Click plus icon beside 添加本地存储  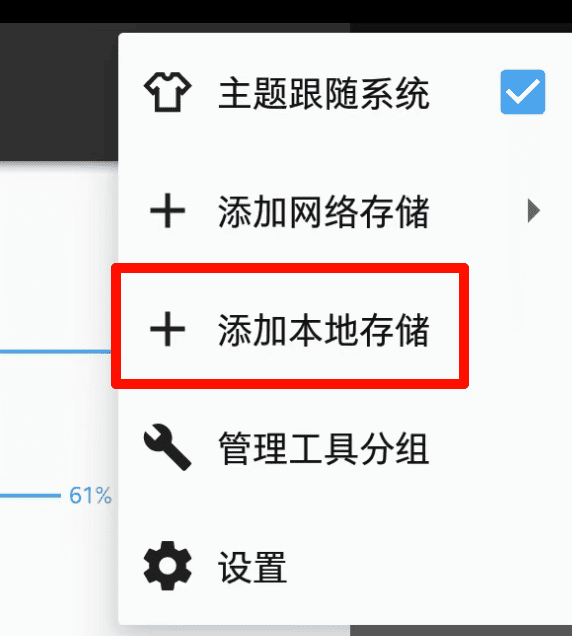(168, 329)
